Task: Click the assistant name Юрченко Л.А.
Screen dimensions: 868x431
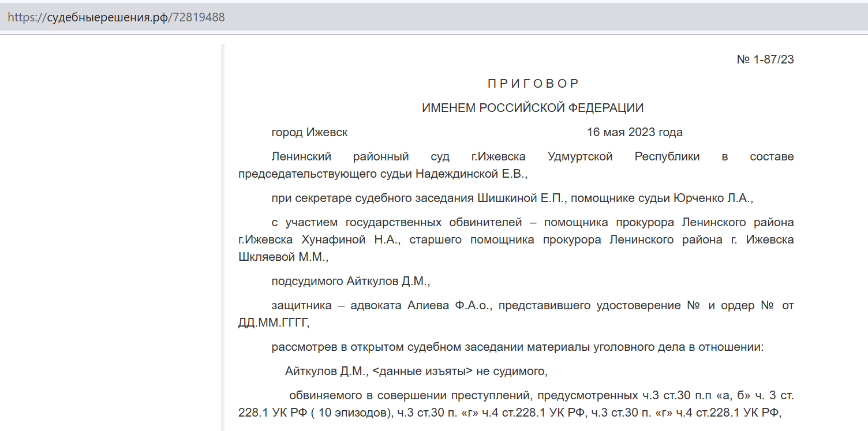Action: click(712, 198)
